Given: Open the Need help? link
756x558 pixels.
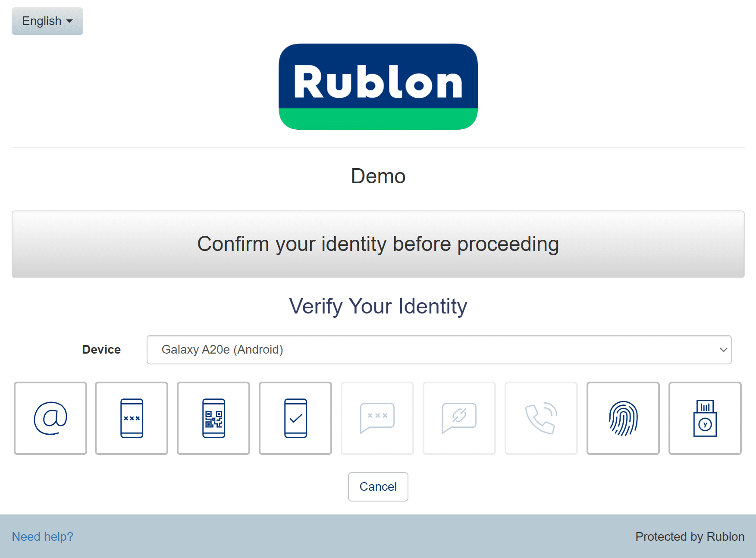Looking at the screenshot, I should point(42,536).
